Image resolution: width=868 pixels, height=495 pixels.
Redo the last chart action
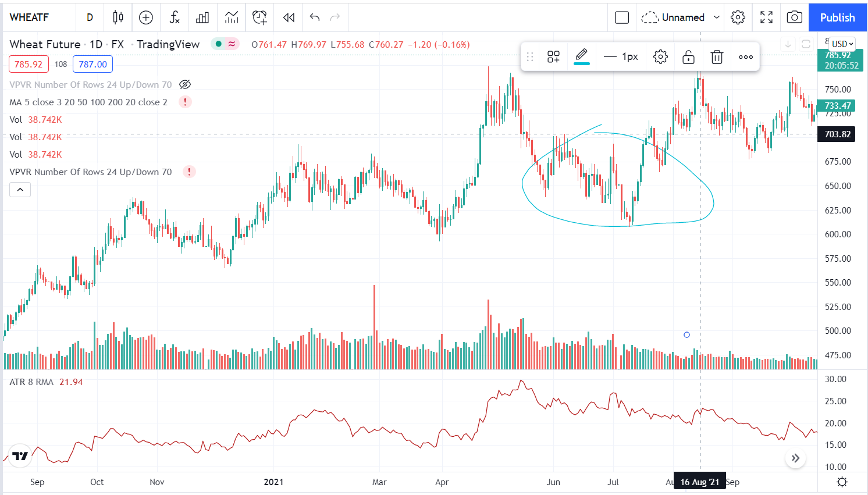[x=335, y=17]
